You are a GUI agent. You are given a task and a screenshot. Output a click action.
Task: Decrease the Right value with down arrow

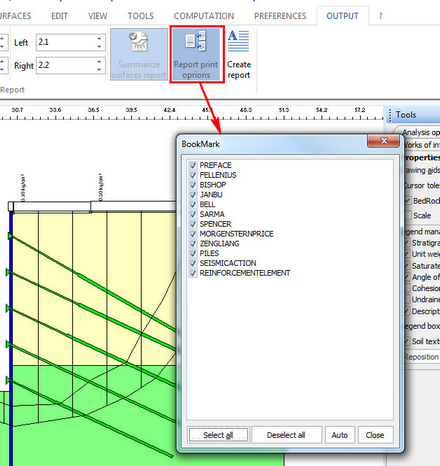pyautogui.click(x=99, y=69)
